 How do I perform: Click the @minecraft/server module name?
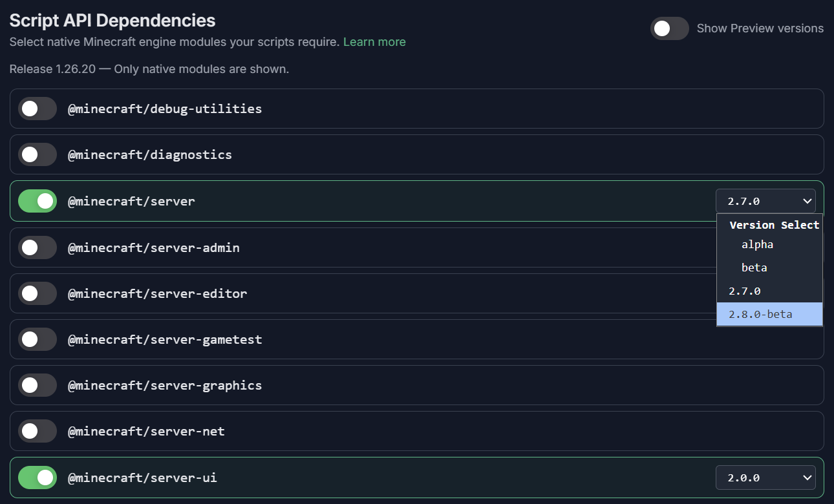(131, 201)
